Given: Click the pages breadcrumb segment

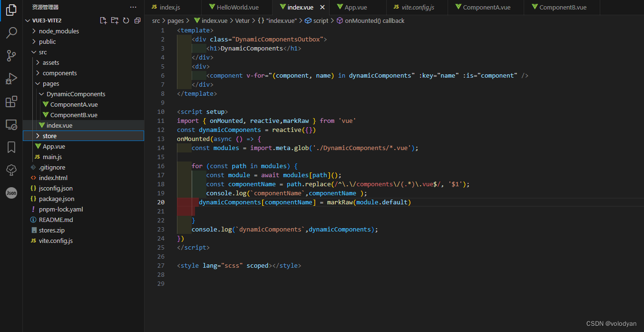Looking at the screenshot, I should [x=176, y=20].
